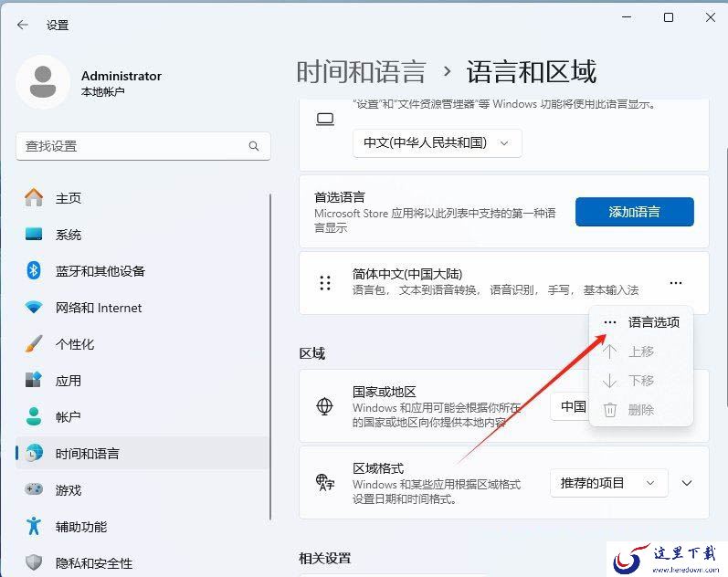This screenshot has height=577, width=728.
Task: Open the three-dot menu for 简体中文
Action: click(676, 283)
